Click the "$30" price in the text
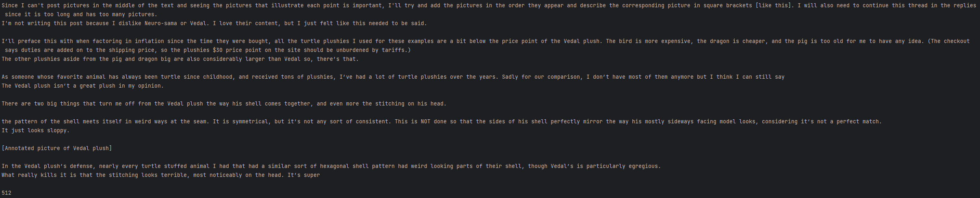The height and width of the screenshot is (198, 980). 218,50
